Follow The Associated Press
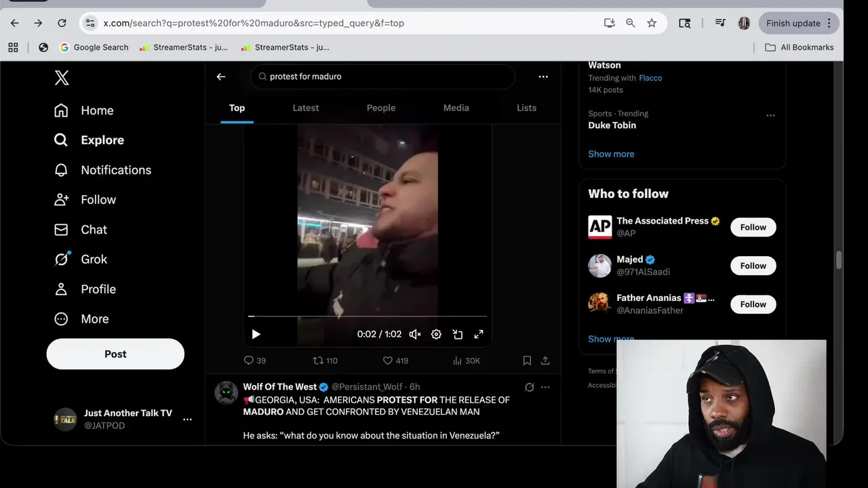Viewport: 868px width, 488px height. (x=753, y=227)
